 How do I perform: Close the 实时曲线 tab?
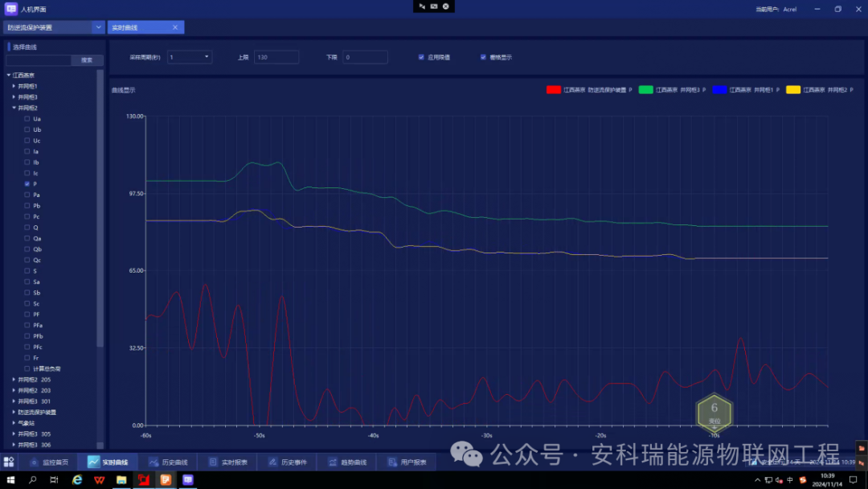click(x=175, y=27)
